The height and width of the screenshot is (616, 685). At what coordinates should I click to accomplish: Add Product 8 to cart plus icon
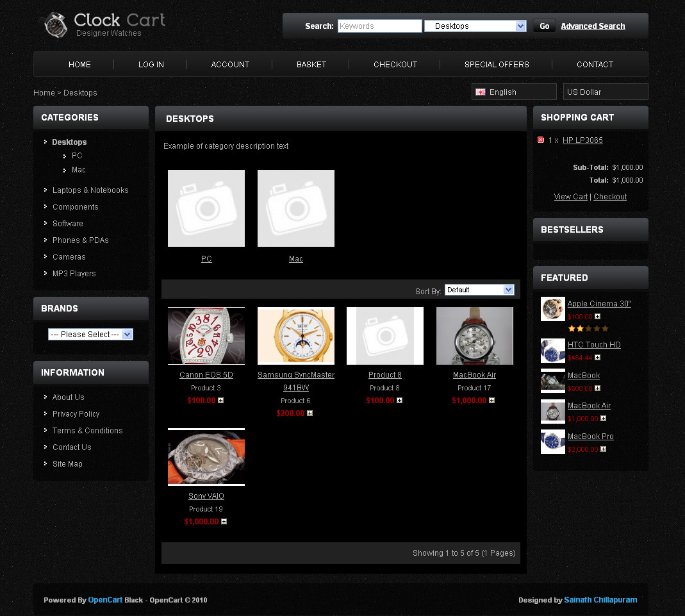coord(399,400)
